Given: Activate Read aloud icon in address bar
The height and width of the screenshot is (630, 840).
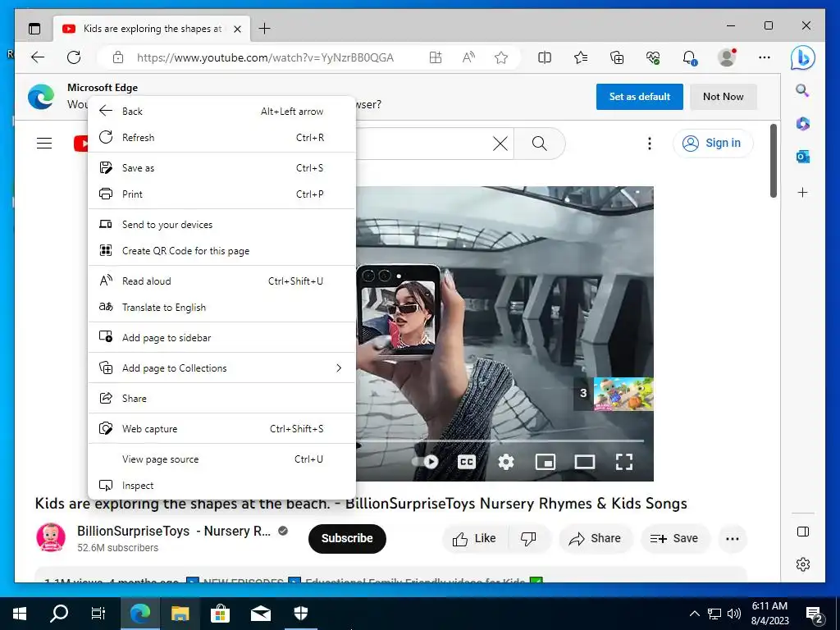Looking at the screenshot, I should click(x=468, y=57).
